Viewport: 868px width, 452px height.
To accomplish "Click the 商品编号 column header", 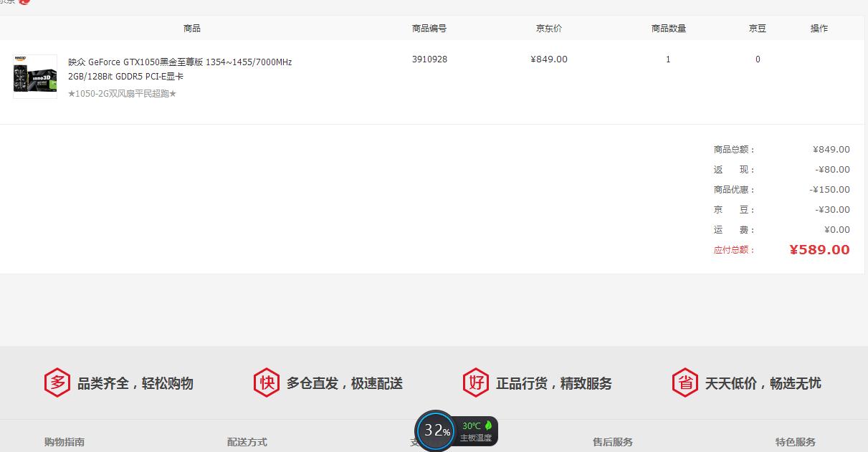I will 429,29.
